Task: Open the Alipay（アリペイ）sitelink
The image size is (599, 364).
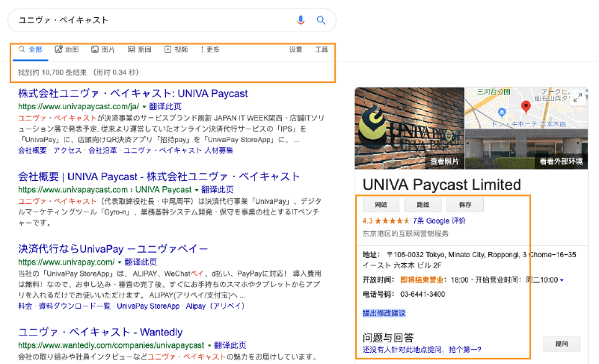Action: pos(215,306)
